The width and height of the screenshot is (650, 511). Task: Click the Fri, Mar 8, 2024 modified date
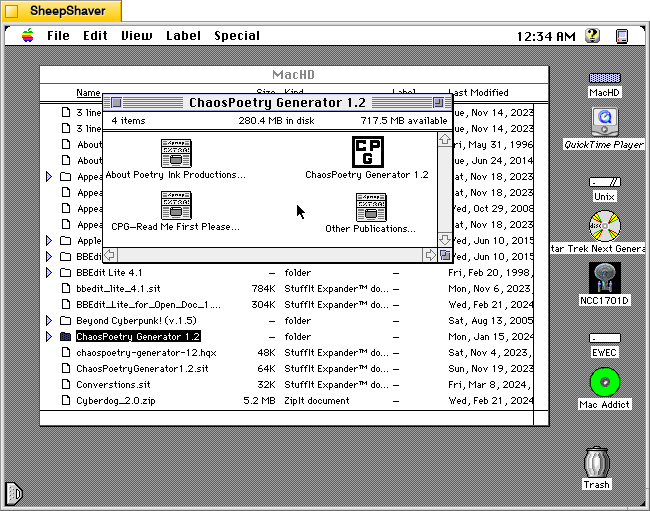click(489, 385)
